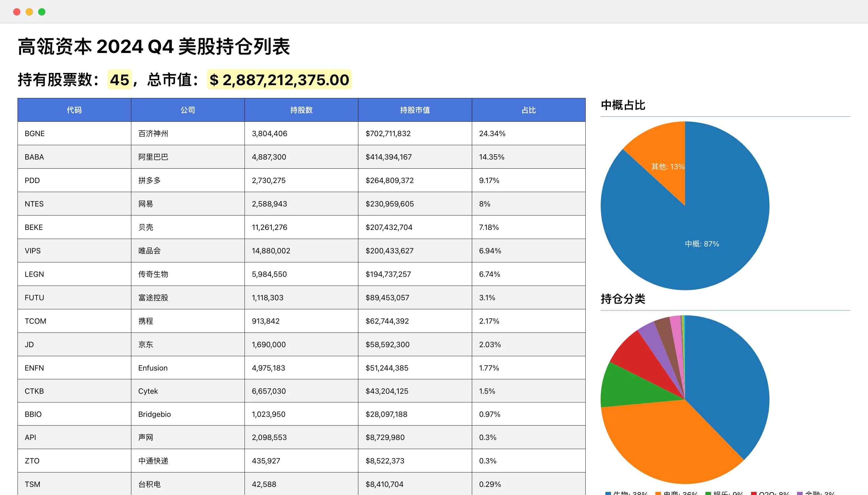868x495 pixels.
Task: Click the 阿里巴巴 company cell
Action: tap(188, 157)
